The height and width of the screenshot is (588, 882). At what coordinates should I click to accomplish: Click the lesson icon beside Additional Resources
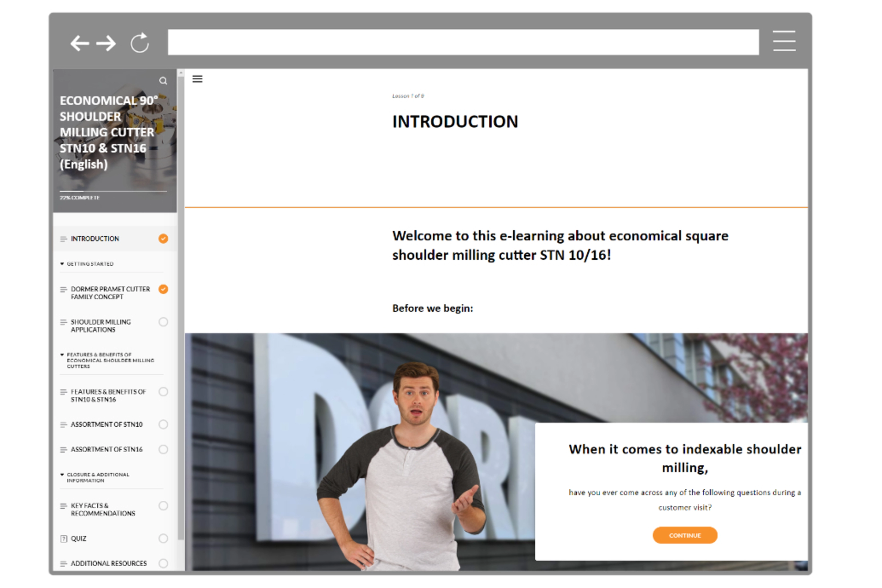[64, 563]
